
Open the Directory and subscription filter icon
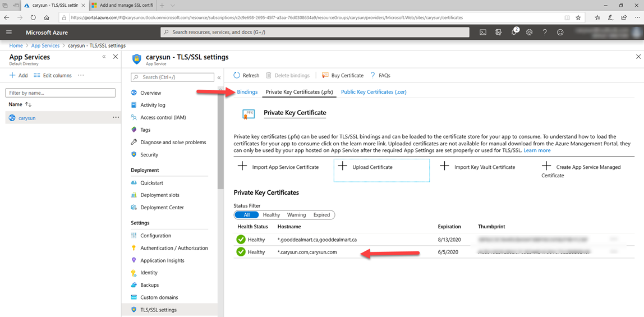(499, 33)
